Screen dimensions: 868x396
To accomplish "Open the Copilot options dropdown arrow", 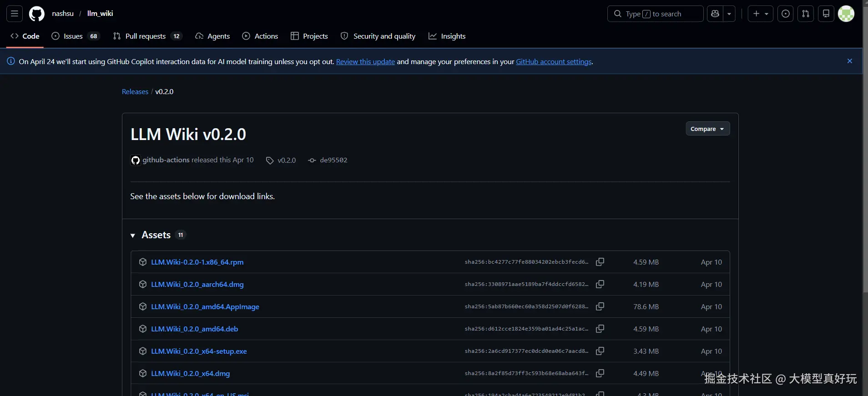I will tap(729, 14).
